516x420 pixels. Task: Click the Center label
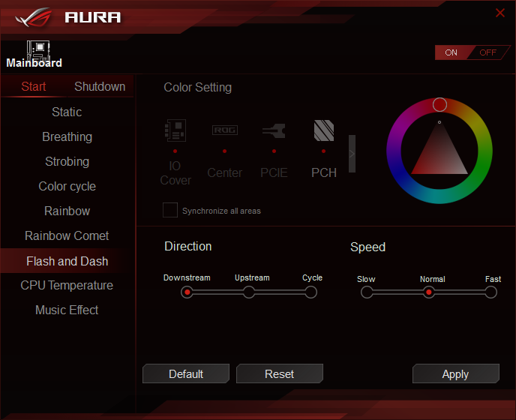coord(225,172)
